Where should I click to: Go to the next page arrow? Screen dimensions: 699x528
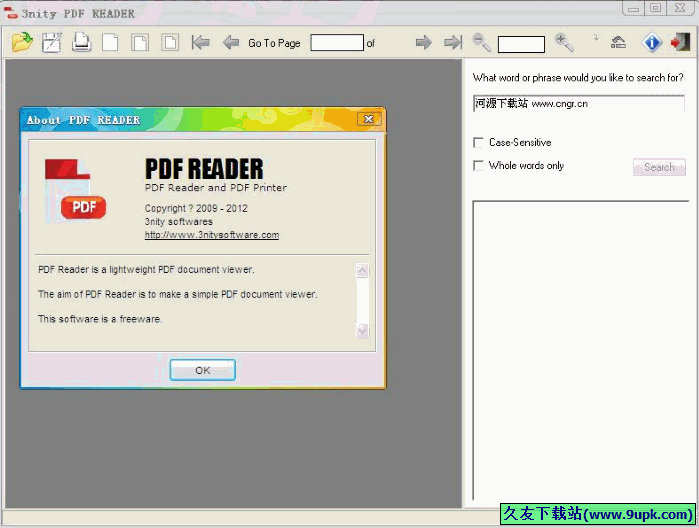[424, 43]
